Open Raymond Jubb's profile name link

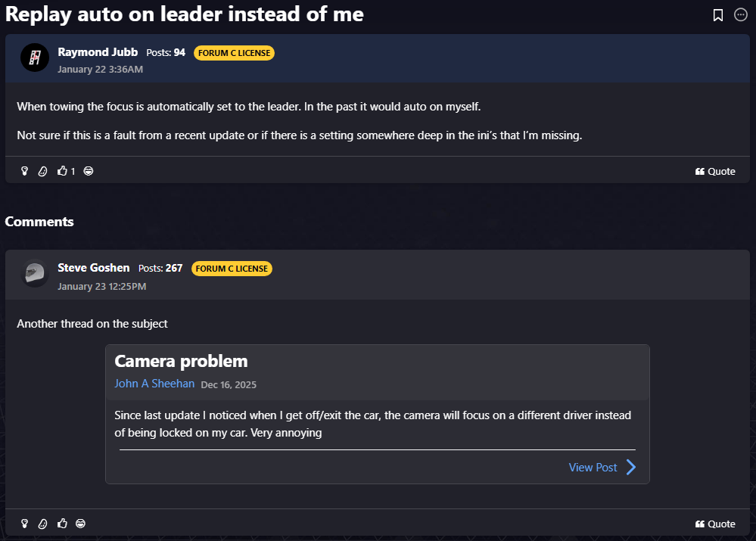(x=98, y=52)
